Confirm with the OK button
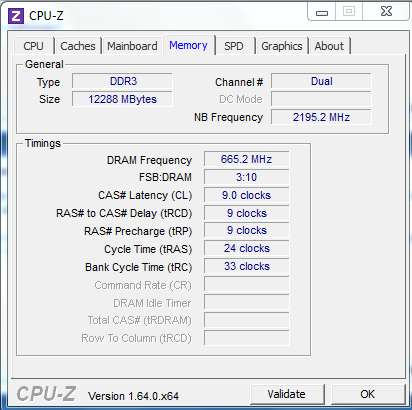412x410 pixels. click(x=368, y=394)
